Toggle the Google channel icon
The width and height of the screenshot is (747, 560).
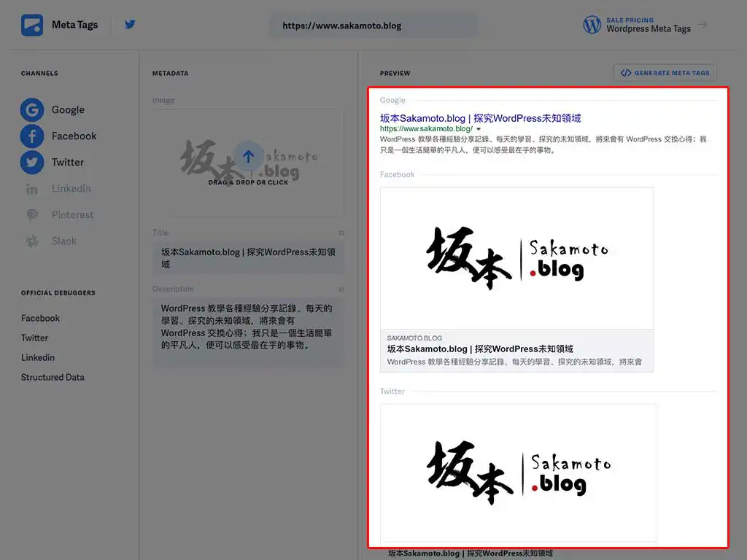pyautogui.click(x=31, y=110)
